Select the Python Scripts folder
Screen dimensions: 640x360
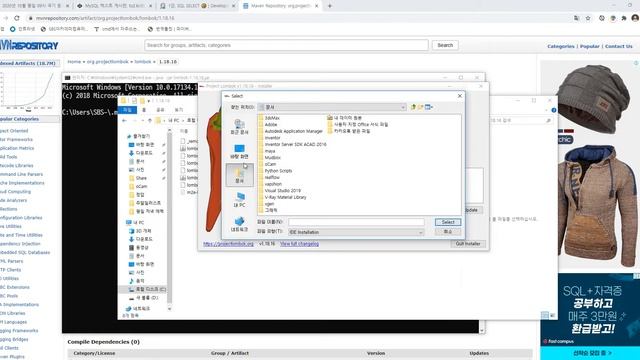(275, 171)
